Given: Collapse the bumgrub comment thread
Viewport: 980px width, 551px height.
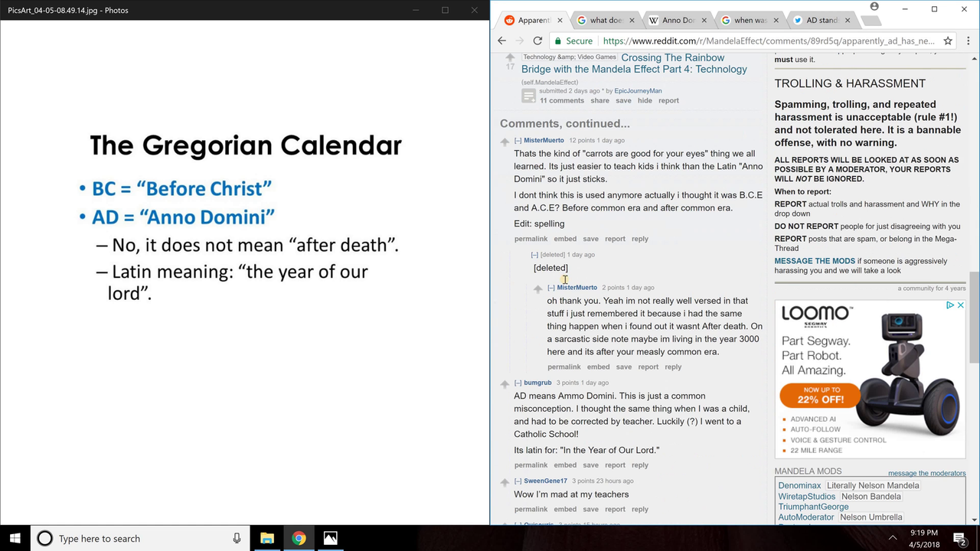Looking at the screenshot, I should click(x=518, y=383).
